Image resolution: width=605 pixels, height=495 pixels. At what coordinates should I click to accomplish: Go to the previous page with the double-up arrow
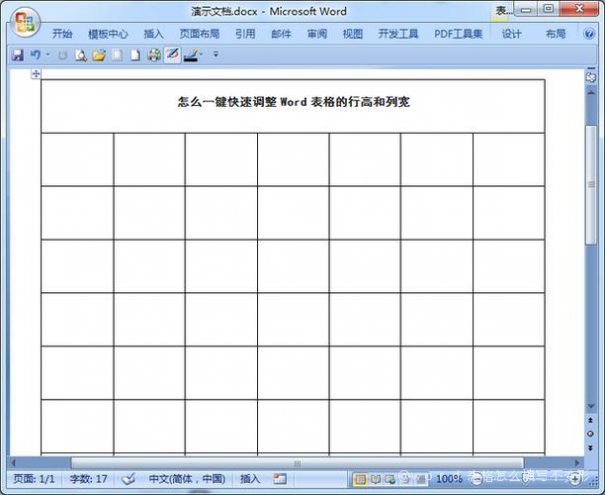point(590,420)
